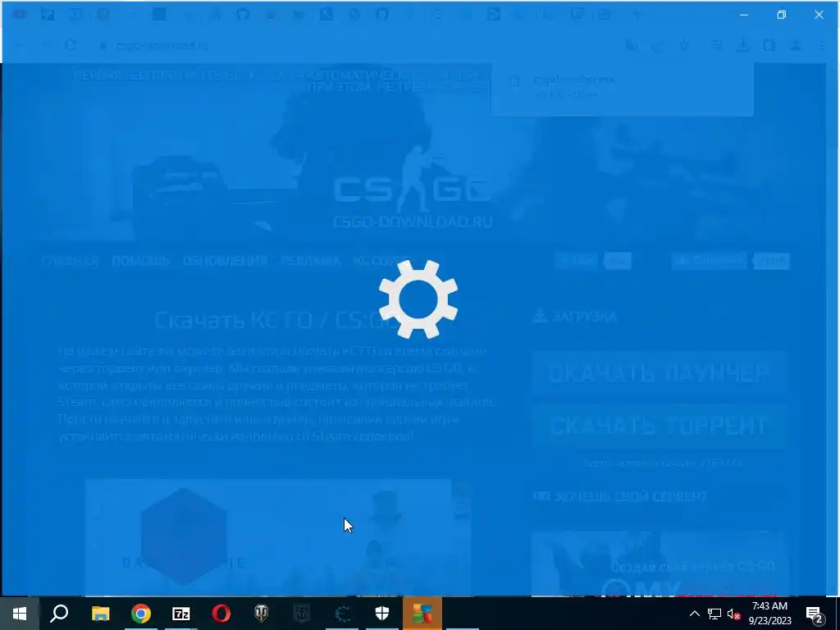
Task: Open a new browser tab
Action: point(637,15)
